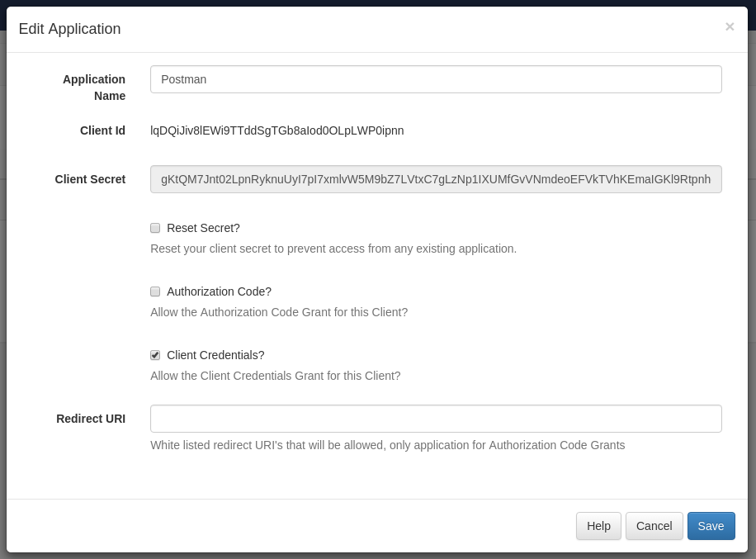The width and height of the screenshot is (756, 559).
Task: Click the 'Edit Application' dialog title
Action: tap(70, 29)
